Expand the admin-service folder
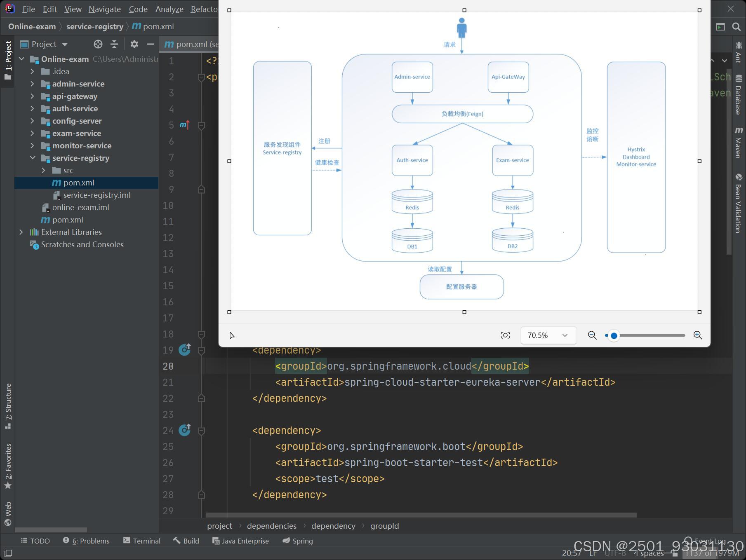This screenshot has width=746, height=560. click(32, 84)
